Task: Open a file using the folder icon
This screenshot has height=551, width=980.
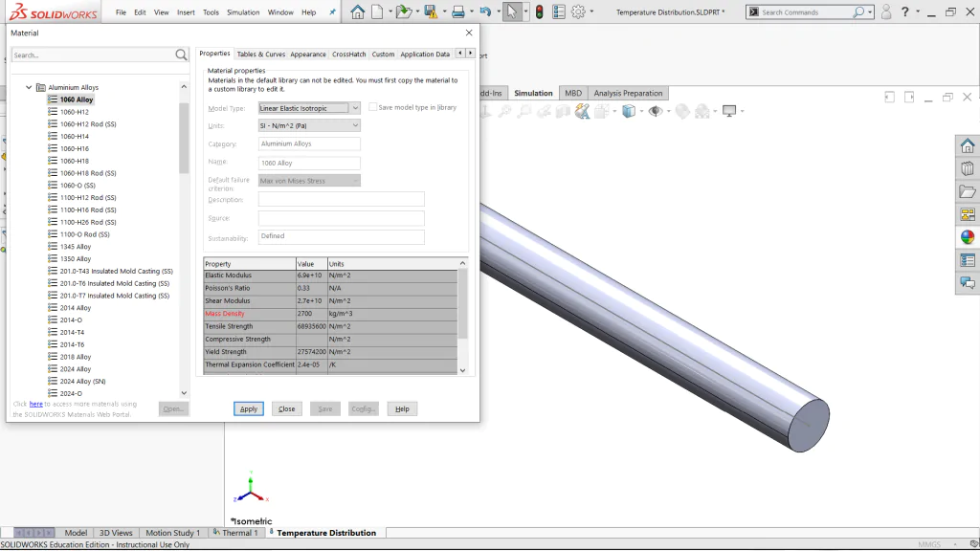Action: click(403, 11)
